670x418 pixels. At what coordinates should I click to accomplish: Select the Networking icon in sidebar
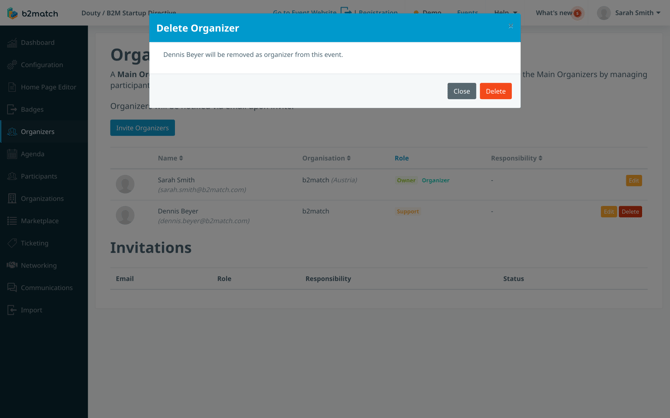[x=12, y=265]
